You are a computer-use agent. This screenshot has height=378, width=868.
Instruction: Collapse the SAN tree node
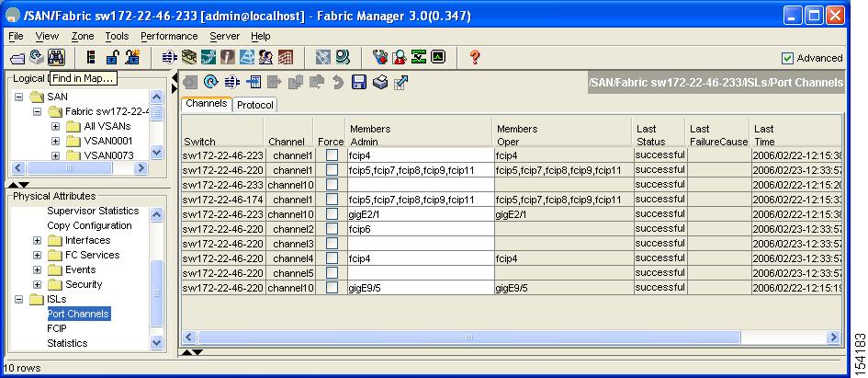point(18,97)
